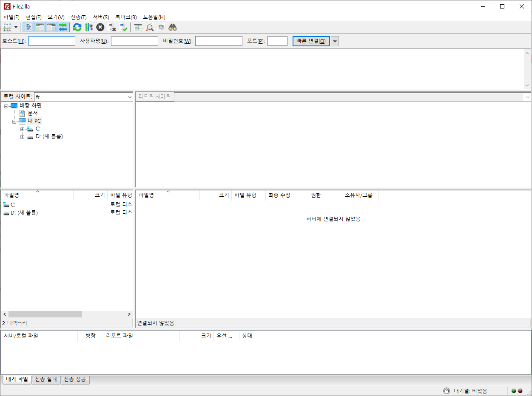The height and width of the screenshot is (396, 532).
Task: Sort remote list by 소유자/그룹 column
Action: pos(360,195)
